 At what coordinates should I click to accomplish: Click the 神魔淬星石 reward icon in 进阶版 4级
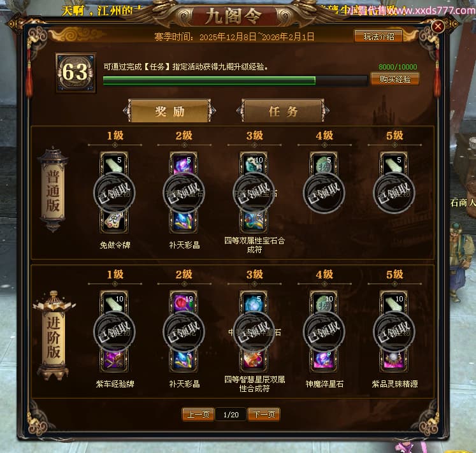click(x=324, y=360)
